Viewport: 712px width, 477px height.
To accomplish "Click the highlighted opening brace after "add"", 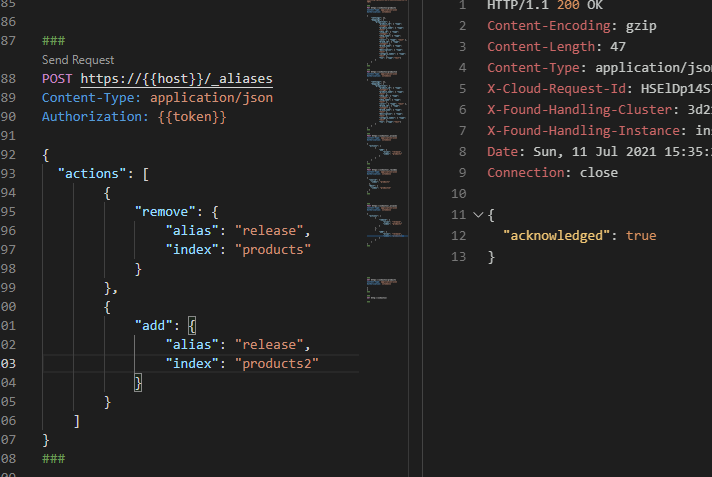I will pyautogui.click(x=192, y=326).
